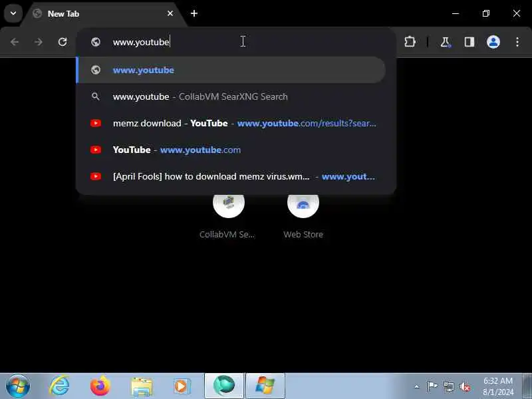Switch to the green browser taskbar button
Image resolution: width=532 pixels, height=399 pixels.
click(x=224, y=386)
